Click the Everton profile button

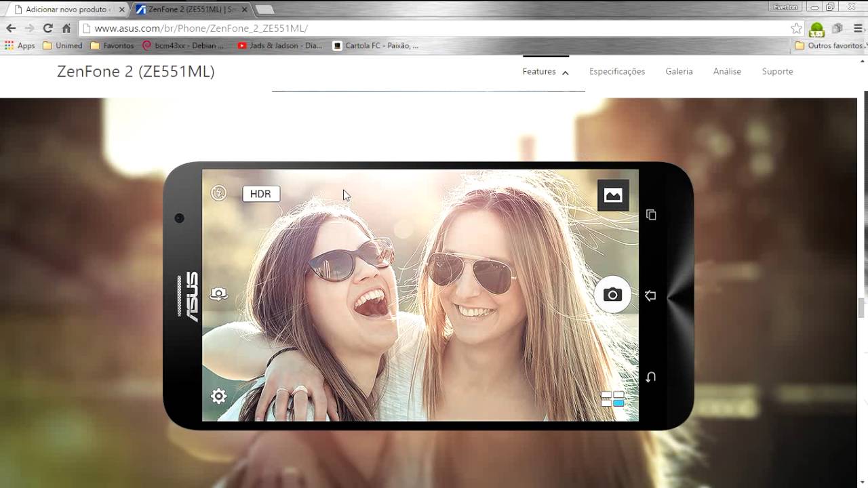point(785,7)
